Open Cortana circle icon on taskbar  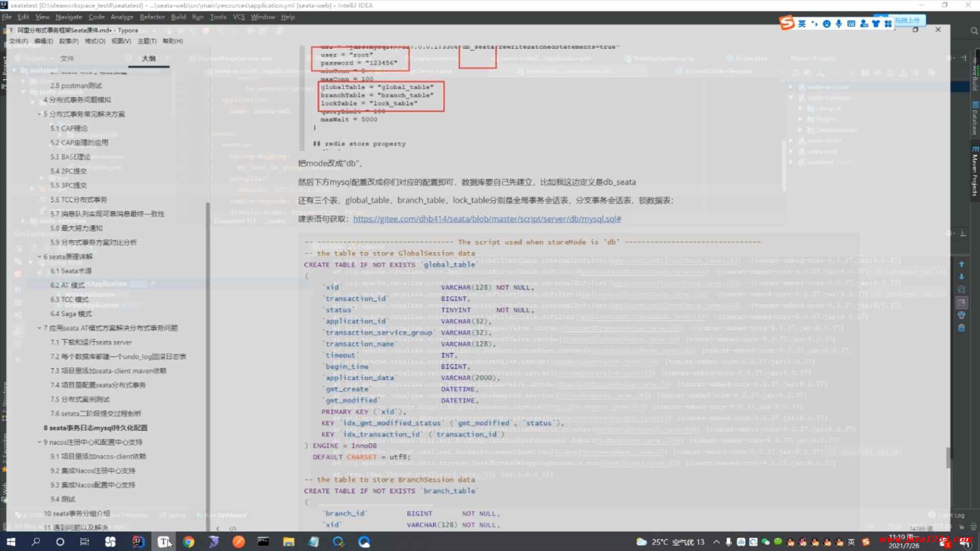pos(60,542)
